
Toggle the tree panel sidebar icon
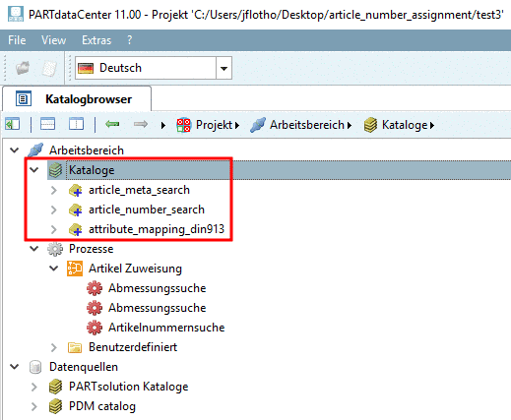(13, 125)
